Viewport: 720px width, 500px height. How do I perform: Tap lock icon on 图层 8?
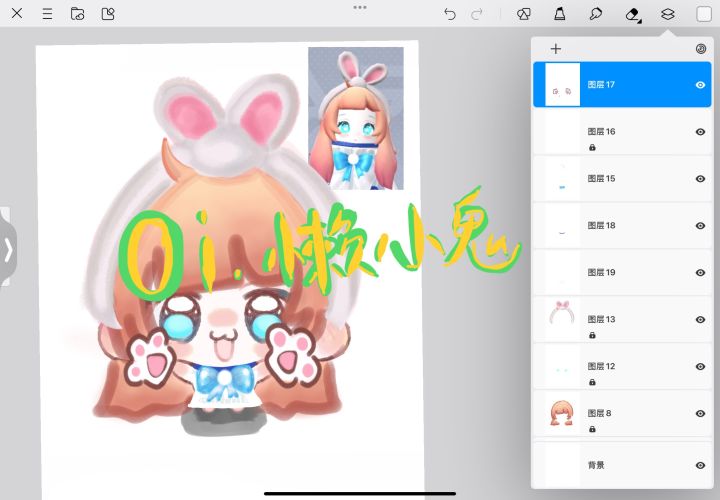[592, 429]
